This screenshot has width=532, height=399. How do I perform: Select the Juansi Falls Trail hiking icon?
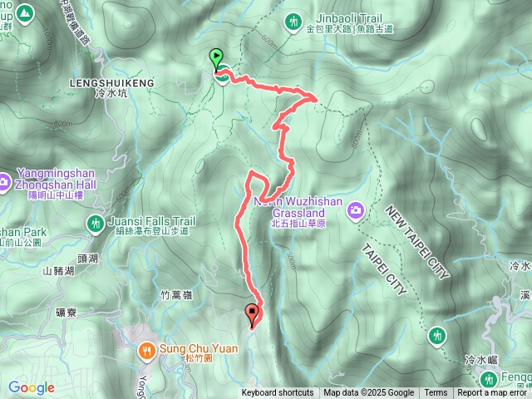coord(96,224)
